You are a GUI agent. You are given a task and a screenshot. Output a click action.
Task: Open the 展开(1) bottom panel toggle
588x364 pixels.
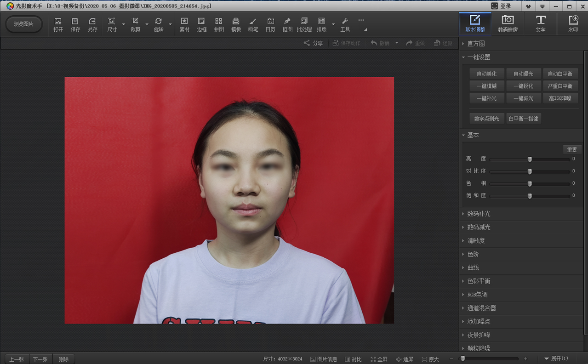coord(556,358)
